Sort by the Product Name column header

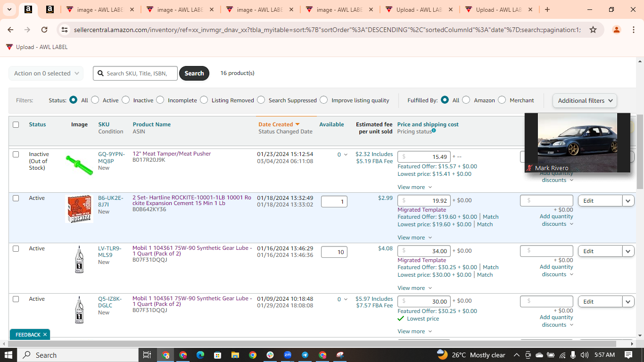point(151,124)
